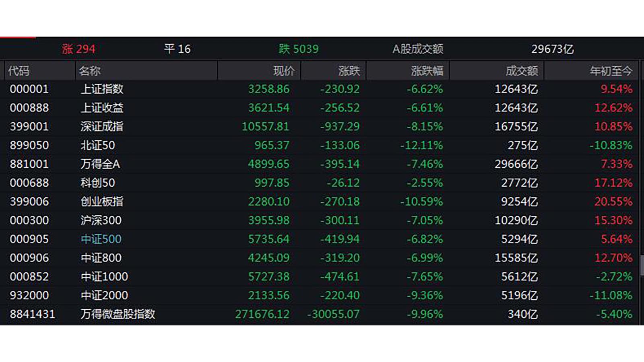Image resolution: width=644 pixels, height=362 pixels.
Task: Open the highlighted 中证500 index
Action: tap(101, 239)
